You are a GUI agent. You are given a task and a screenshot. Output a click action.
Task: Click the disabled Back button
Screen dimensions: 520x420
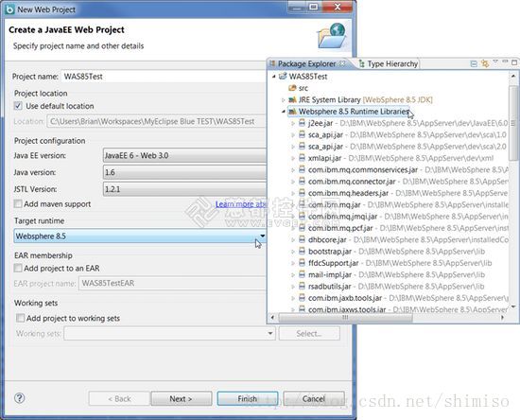[x=119, y=398]
